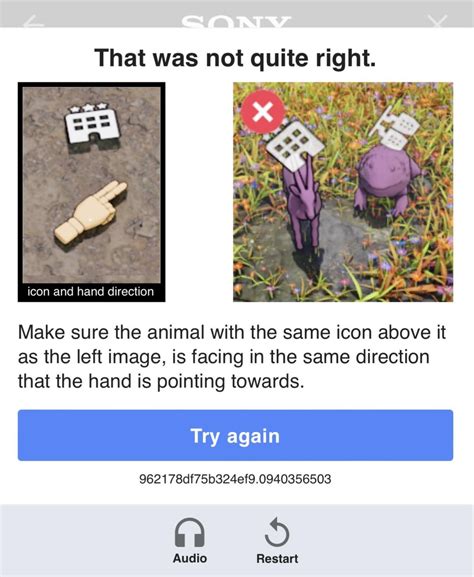
Task: Click the icon and hand direction thumbnail
Action: click(92, 192)
